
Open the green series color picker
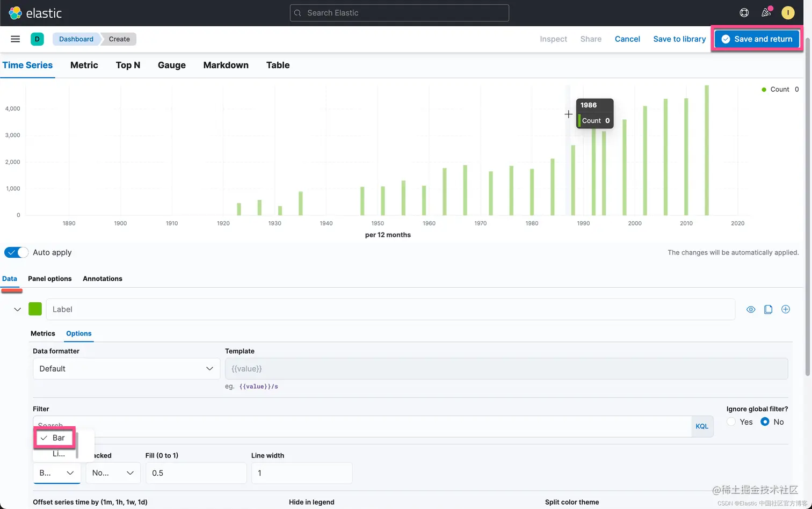[35, 309]
